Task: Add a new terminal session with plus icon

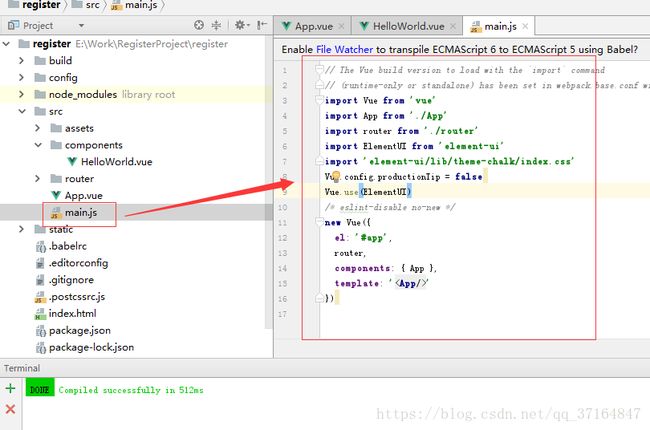Action: pos(10,389)
